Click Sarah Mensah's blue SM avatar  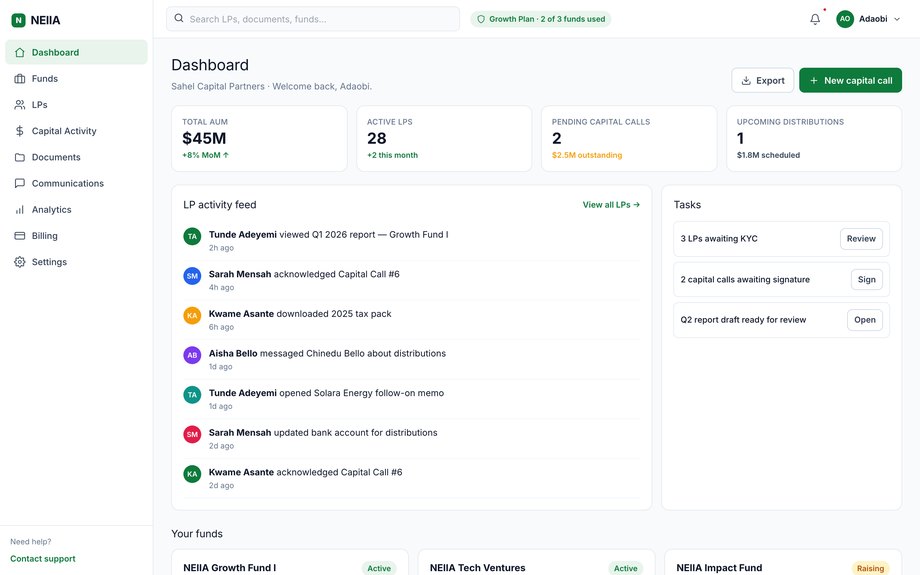[192, 276]
